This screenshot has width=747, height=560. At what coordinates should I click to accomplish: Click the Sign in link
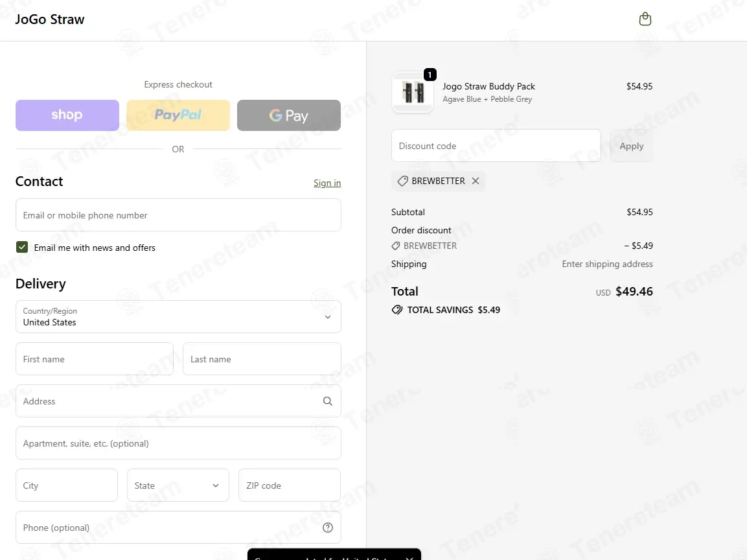[327, 183]
